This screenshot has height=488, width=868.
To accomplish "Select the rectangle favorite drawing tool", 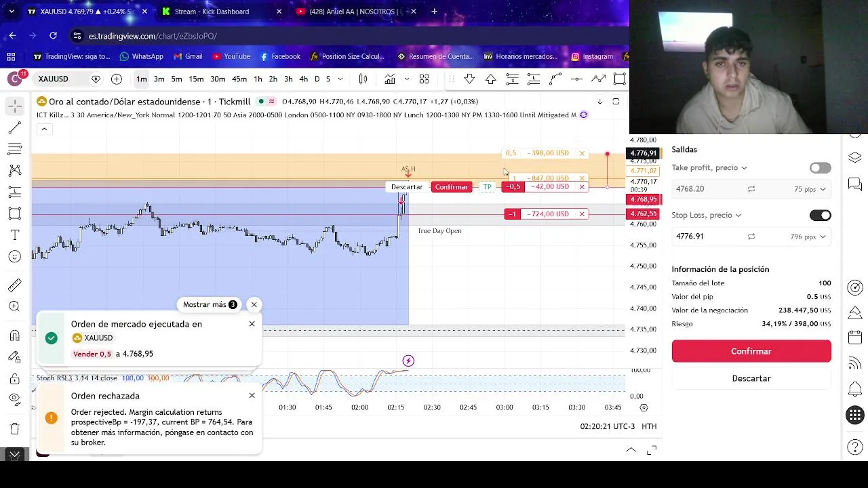I will [619, 79].
